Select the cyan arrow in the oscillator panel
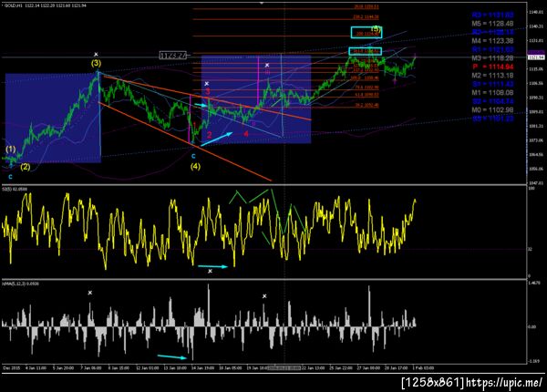Image resolution: width=547 pixels, height=392 pixels. [x=212, y=266]
